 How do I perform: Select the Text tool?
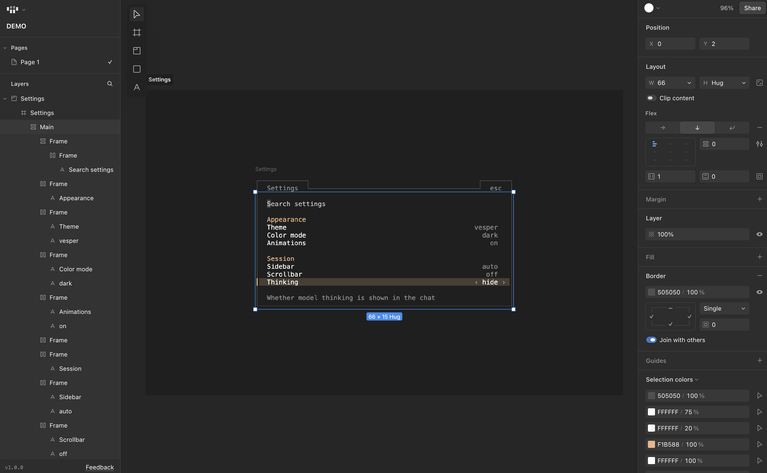[136, 87]
